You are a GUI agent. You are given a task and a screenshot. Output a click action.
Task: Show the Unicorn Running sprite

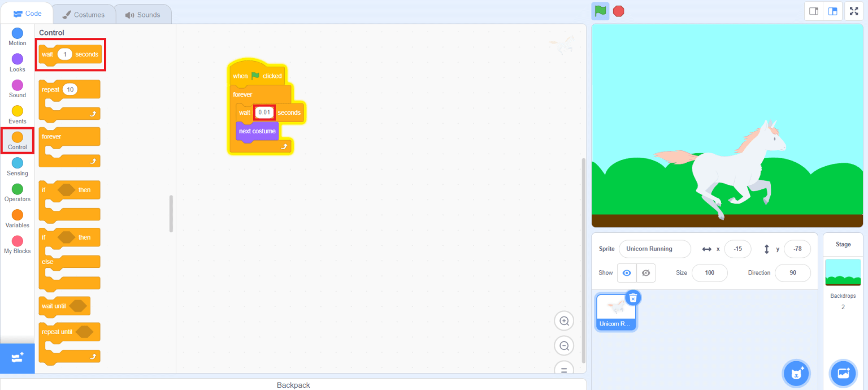point(626,272)
